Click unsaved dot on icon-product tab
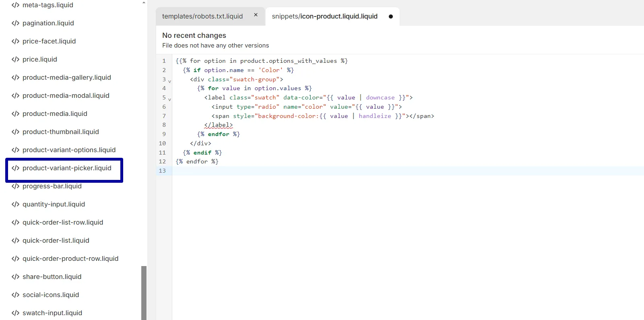This screenshot has width=644, height=320. pyautogui.click(x=390, y=17)
